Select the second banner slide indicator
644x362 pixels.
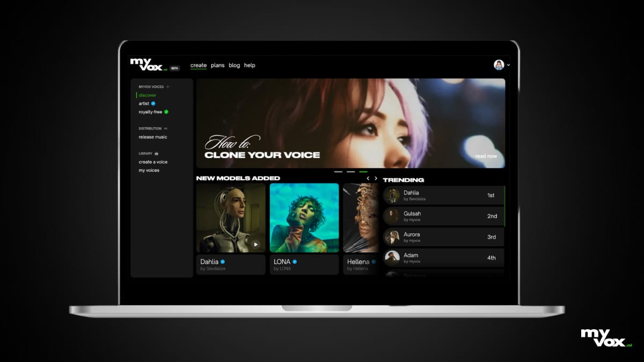click(x=350, y=172)
